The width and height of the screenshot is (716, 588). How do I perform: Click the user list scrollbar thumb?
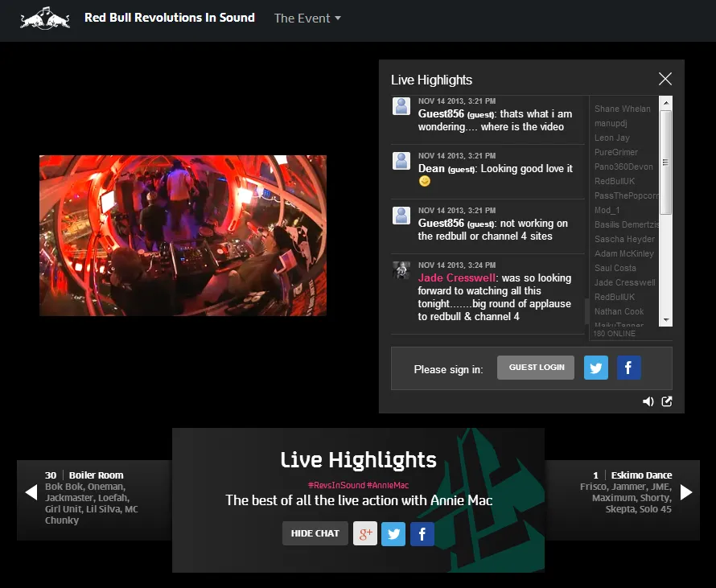click(665, 162)
